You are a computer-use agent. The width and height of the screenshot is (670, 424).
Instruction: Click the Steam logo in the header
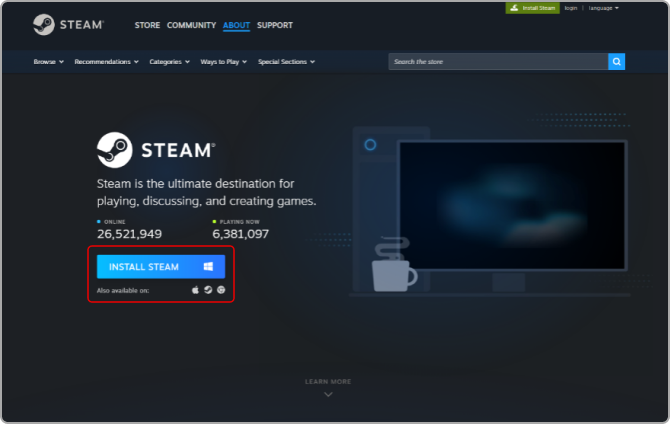[68, 25]
